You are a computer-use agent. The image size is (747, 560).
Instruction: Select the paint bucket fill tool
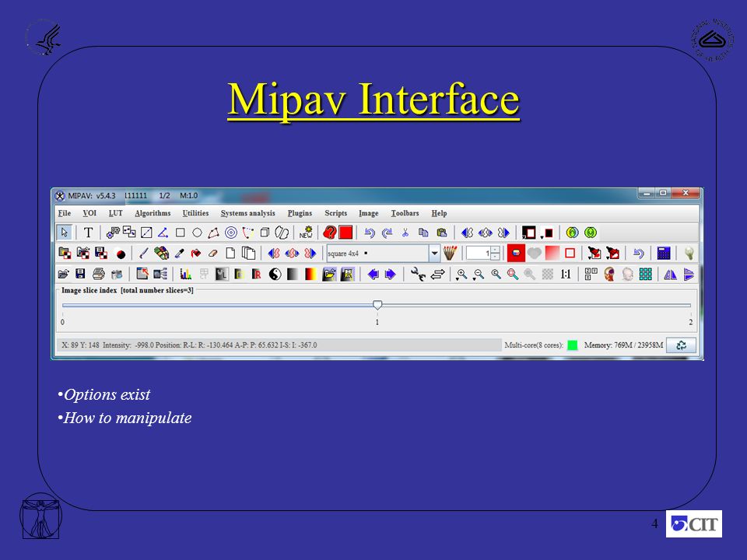tap(196, 253)
